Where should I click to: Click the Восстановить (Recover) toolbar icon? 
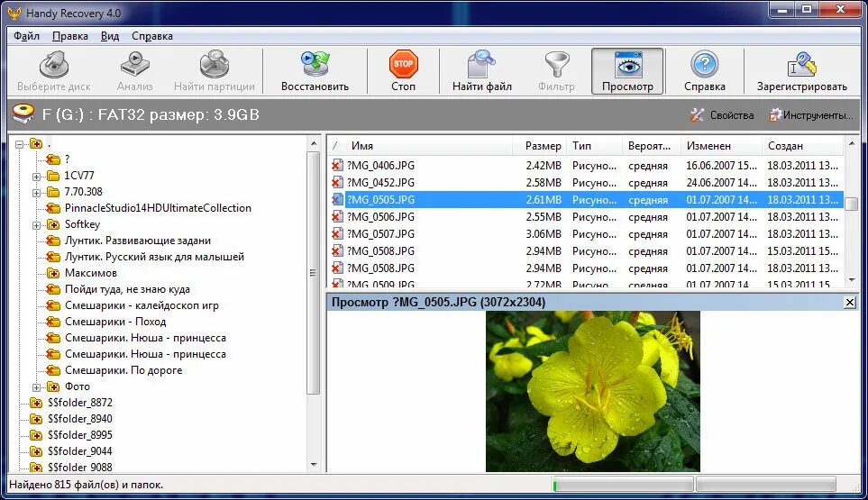tap(315, 64)
